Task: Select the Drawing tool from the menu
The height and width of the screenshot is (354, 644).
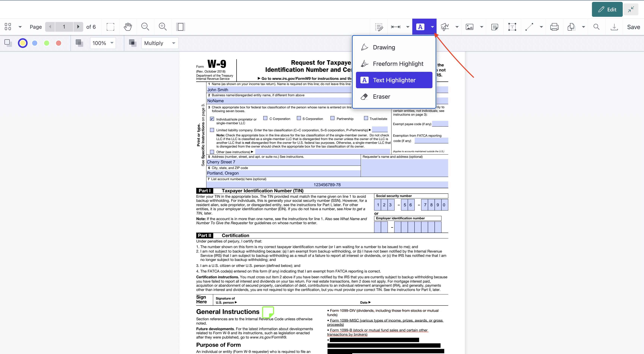Action: tap(384, 47)
